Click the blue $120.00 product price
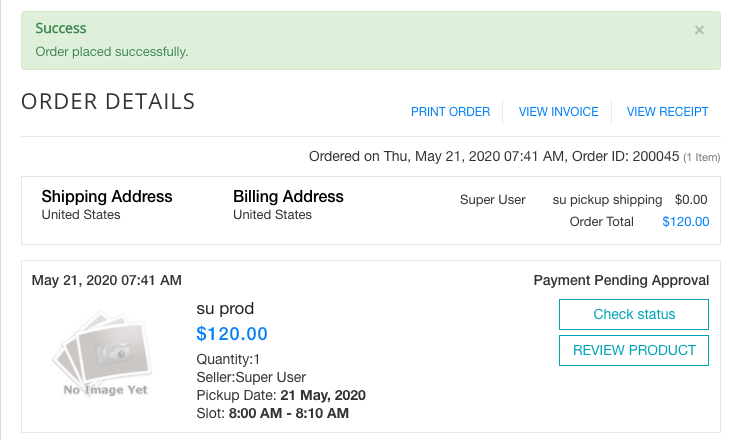Screen dimensions: 736x440 click(x=232, y=334)
